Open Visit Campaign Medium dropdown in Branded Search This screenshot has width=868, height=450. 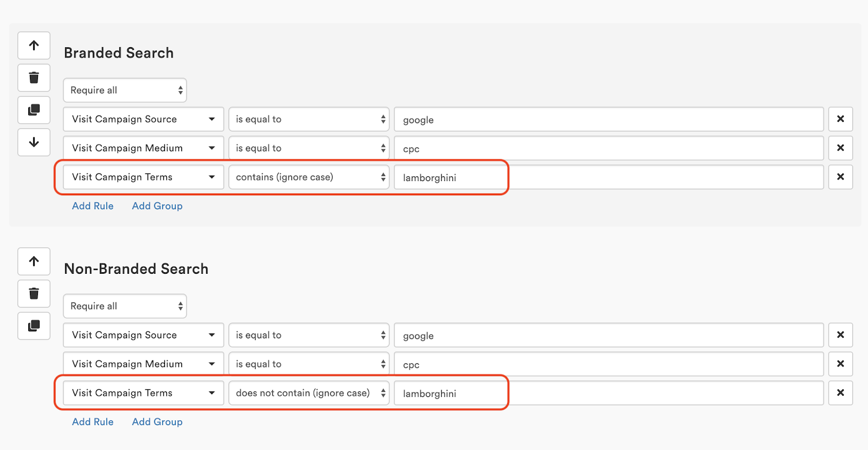[x=144, y=148]
